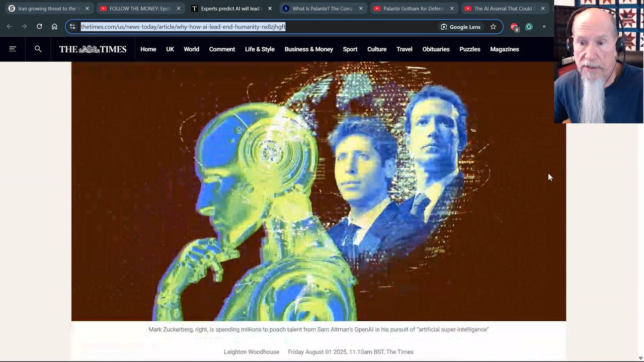This screenshot has width=644, height=362.
Task: Open Google Lens in address bar
Action: 460,27
